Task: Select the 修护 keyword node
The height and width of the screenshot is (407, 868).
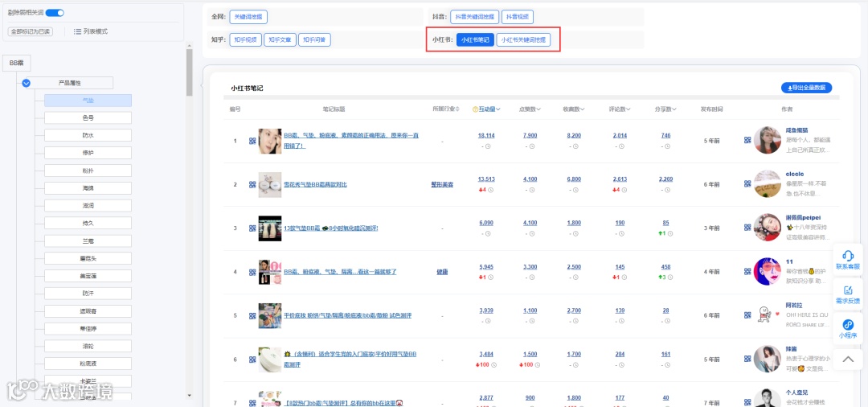Action: coord(88,153)
